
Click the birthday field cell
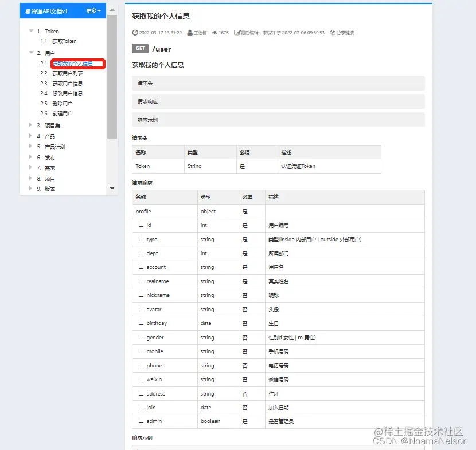(165, 323)
